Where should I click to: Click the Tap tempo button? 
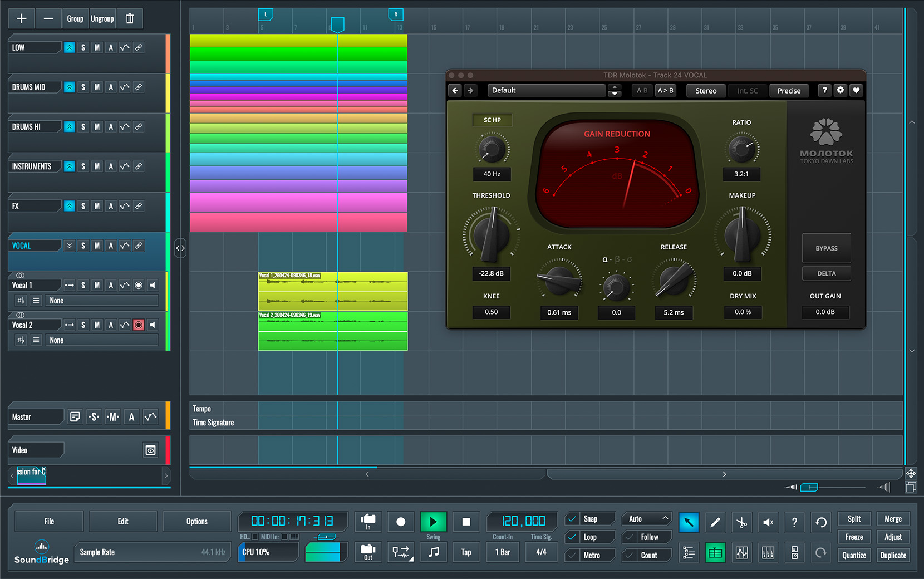click(x=466, y=552)
